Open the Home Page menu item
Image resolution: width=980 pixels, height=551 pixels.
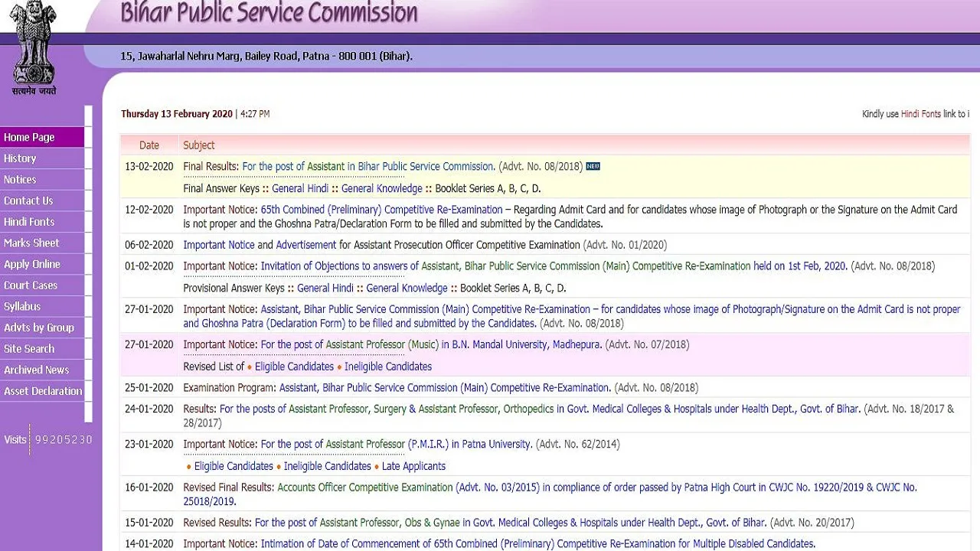click(x=42, y=137)
